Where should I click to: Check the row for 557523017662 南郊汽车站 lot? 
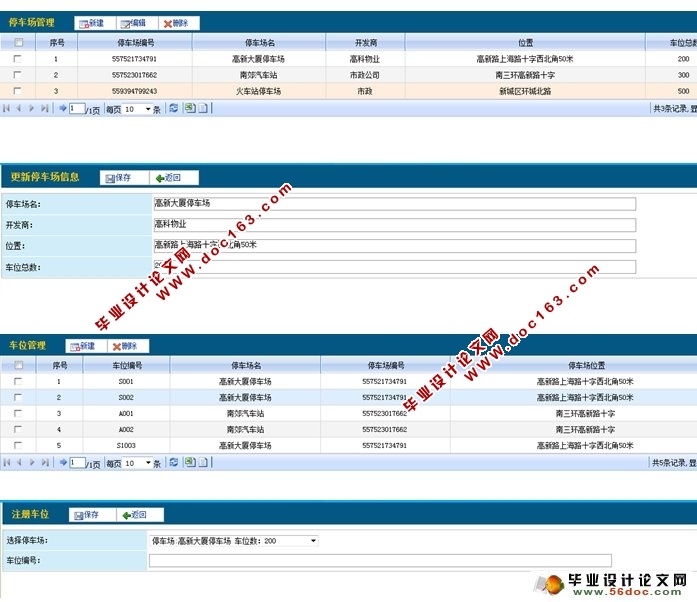tap(17, 75)
